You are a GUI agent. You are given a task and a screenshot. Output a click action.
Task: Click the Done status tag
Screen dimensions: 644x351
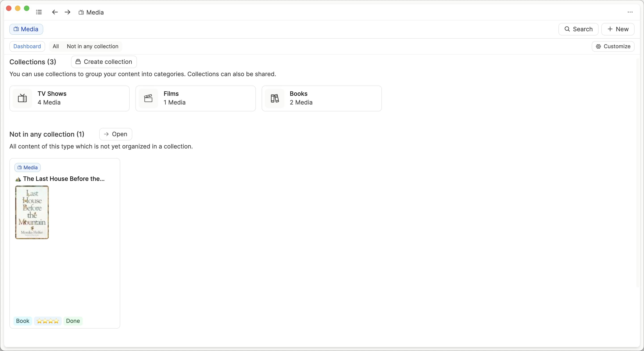click(x=73, y=321)
